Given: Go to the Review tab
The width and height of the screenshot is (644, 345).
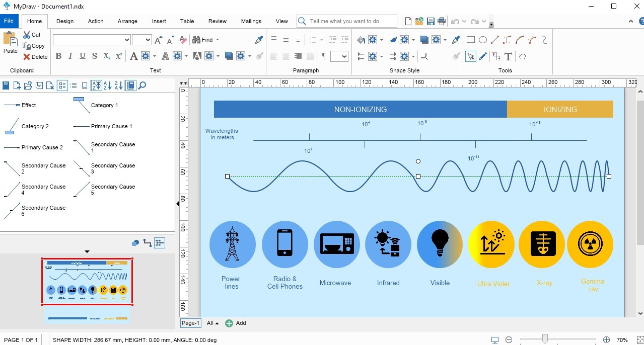Looking at the screenshot, I should tap(218, 21).
